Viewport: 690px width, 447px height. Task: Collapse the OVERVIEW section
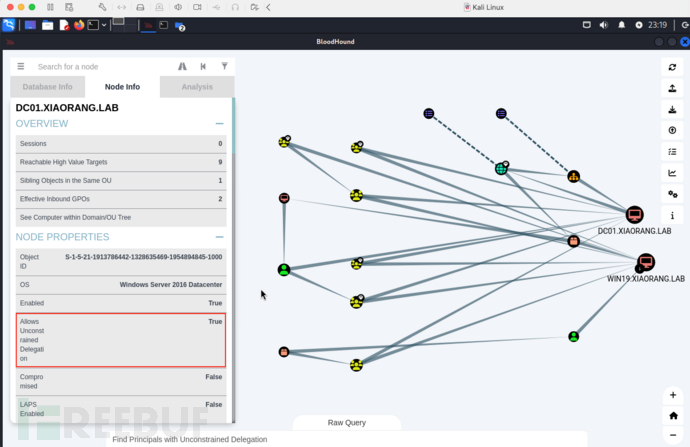pos(220,124)
